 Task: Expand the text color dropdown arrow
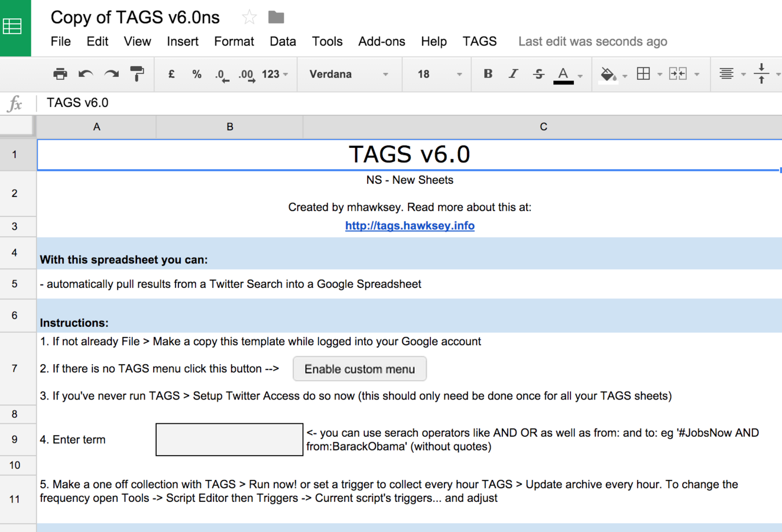click(x=580, y=76)
